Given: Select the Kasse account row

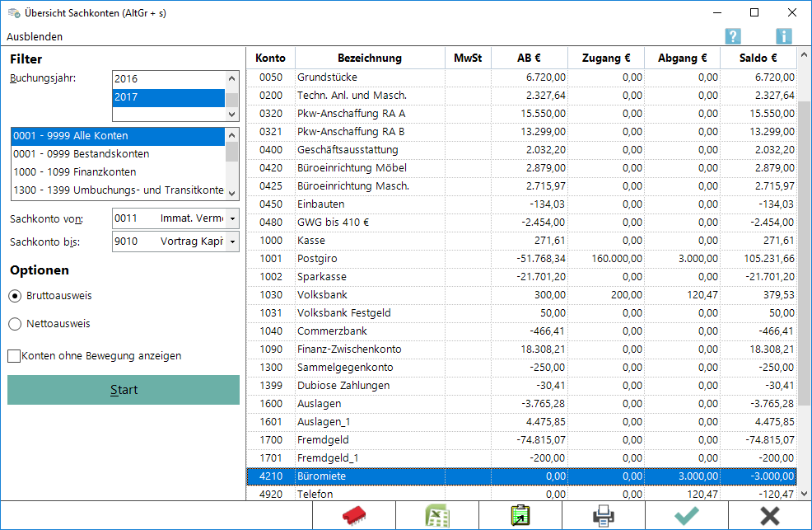Looking at the screenshot, I should point(521,241).
